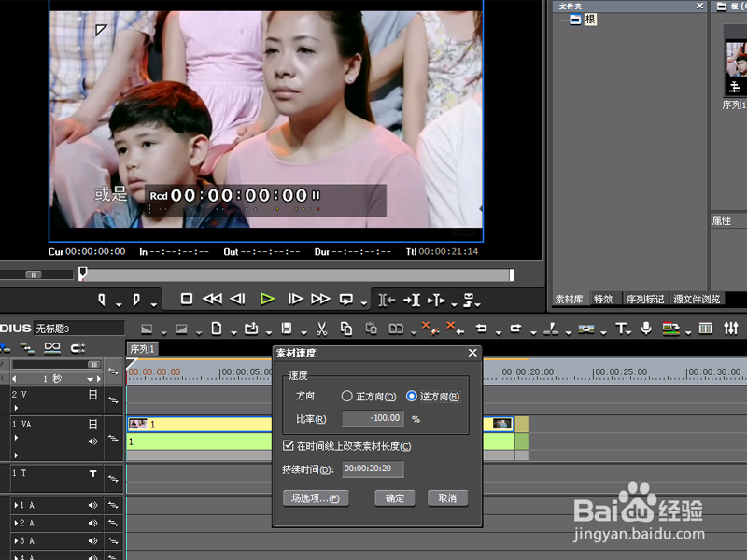Mute the 2 A audio track
747x560 pixels.
[x=92, y=523]
